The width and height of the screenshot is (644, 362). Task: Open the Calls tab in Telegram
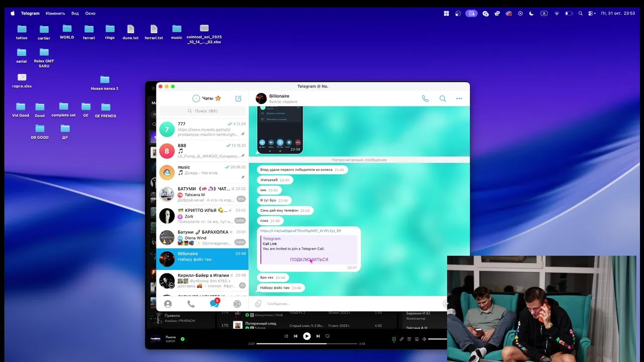191,304
